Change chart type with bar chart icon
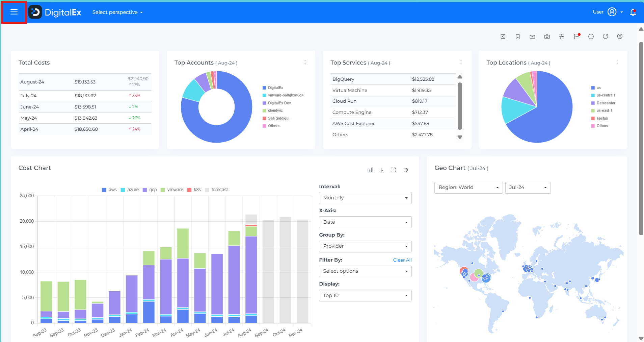The image size is (644, 342). click(370, 170)
